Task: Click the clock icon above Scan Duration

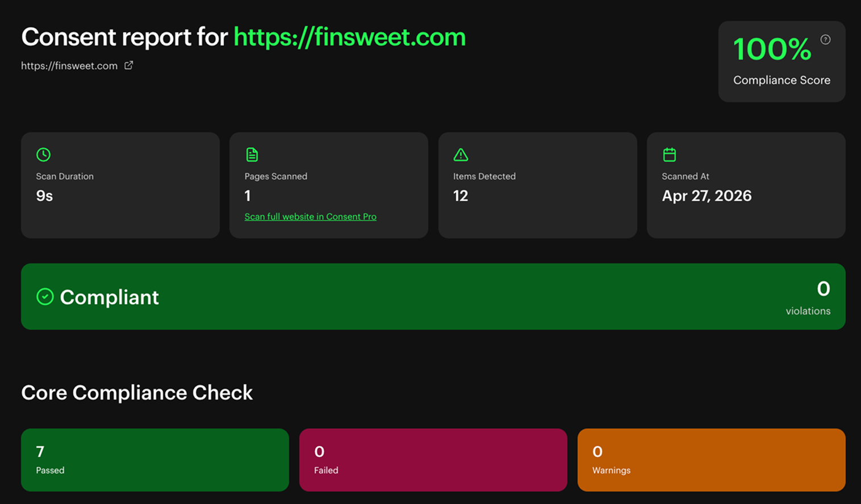Action: 43,154
